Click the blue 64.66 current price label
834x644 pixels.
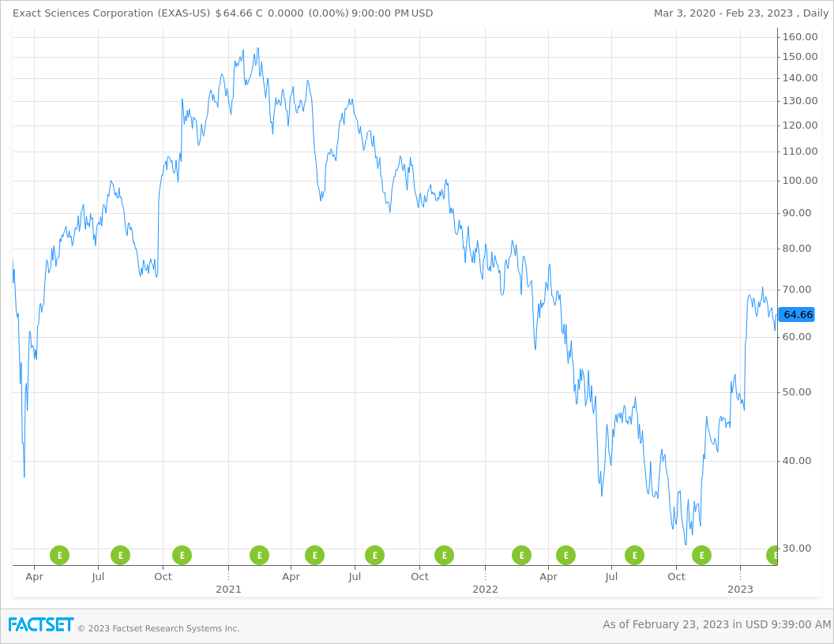click(x=798, y=315)
